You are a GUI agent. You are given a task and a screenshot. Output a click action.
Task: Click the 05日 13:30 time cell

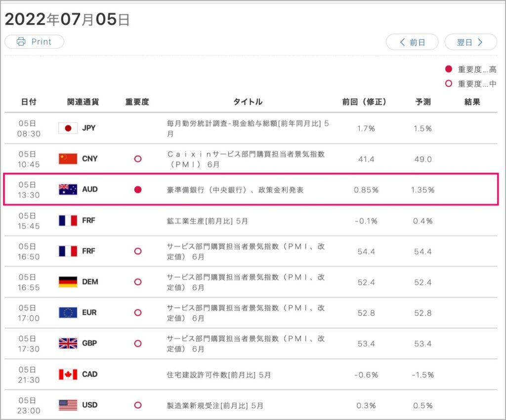click(x=29, y=190)
